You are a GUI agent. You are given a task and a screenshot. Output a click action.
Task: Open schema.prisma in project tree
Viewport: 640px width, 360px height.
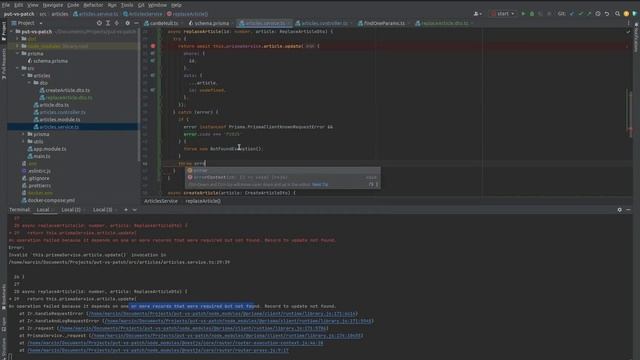click(47, 61)
